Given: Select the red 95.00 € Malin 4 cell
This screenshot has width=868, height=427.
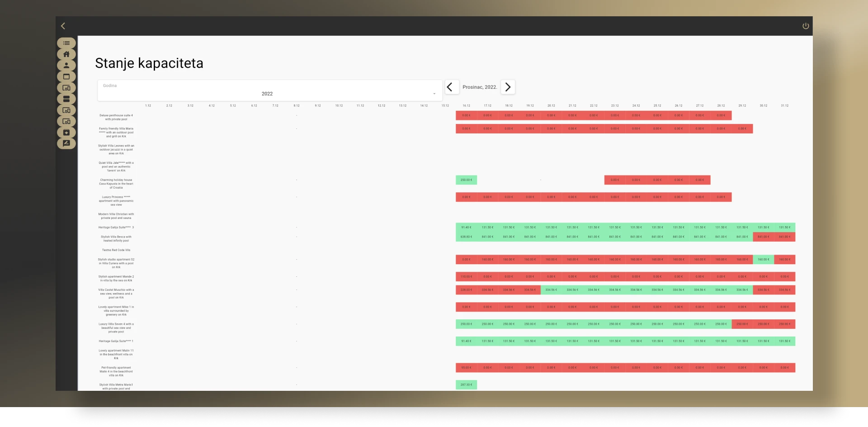Looking at the screenshot, I should click(466, 368).
